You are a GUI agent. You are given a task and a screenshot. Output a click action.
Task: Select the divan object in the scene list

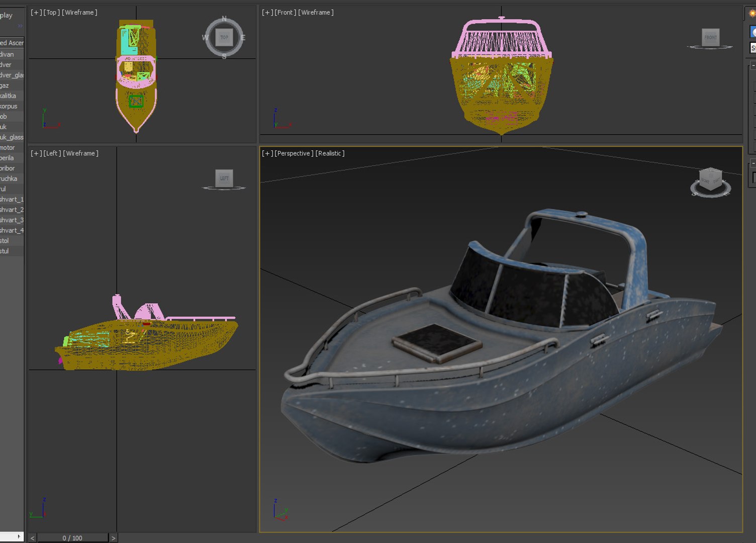[12, 54]
